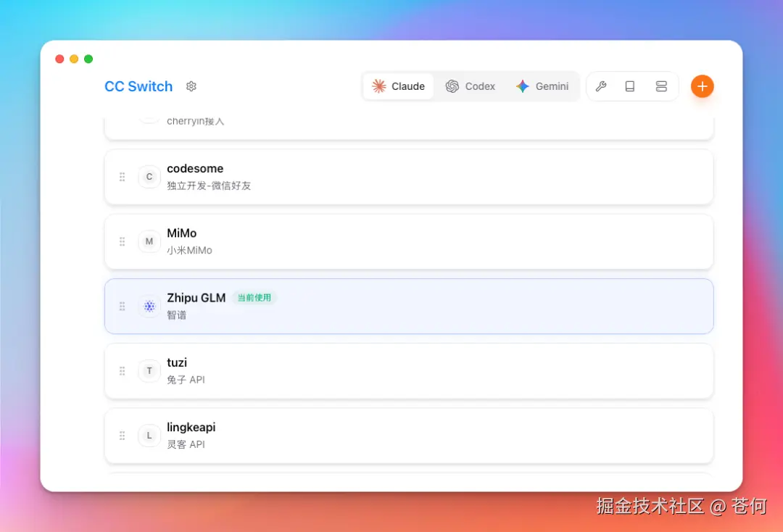
Task: Click the Codex logo icon
Action: click(x=451, y=86)
